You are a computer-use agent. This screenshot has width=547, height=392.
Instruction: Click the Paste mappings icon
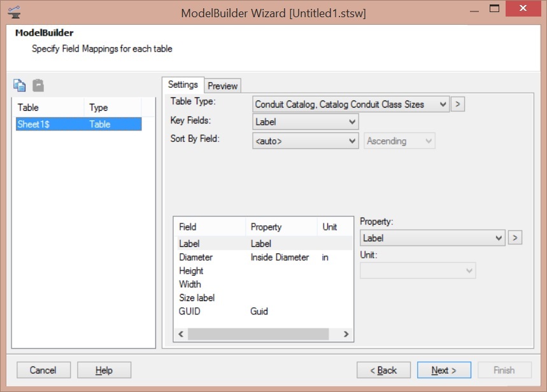[38, 85]
